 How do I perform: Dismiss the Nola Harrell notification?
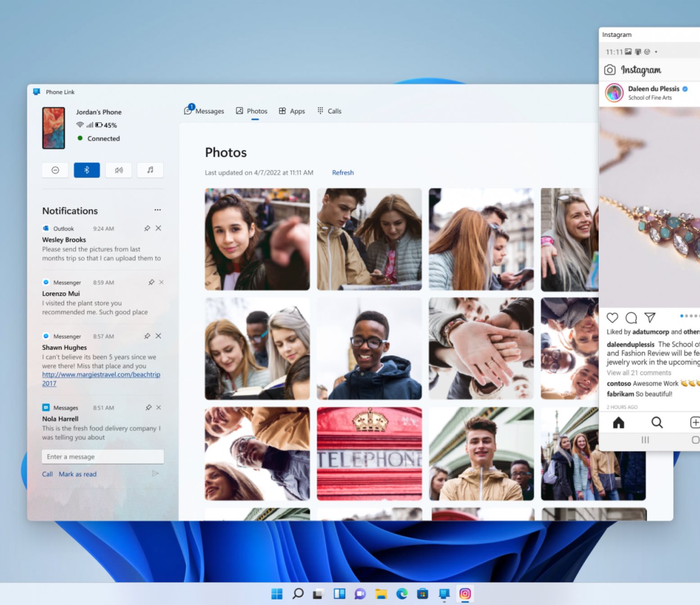coord(158,408)
